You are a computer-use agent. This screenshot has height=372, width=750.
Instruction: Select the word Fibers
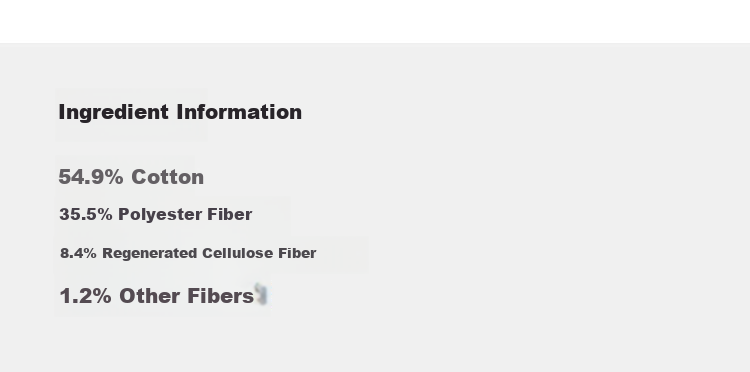pos(221,296)
